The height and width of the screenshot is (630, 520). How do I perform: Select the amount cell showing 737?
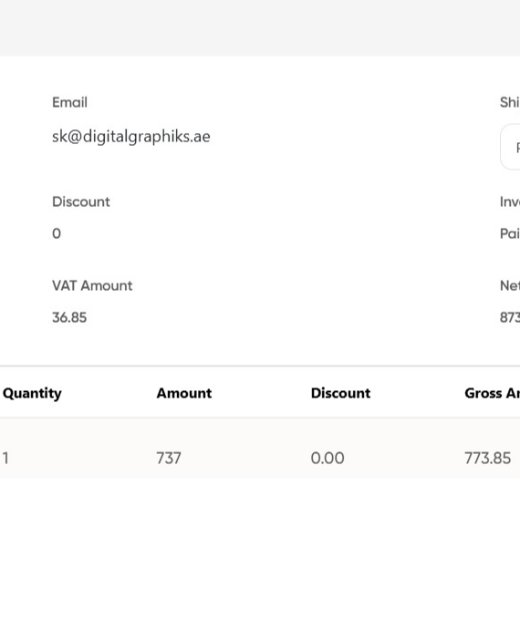[x=169, y=458]
